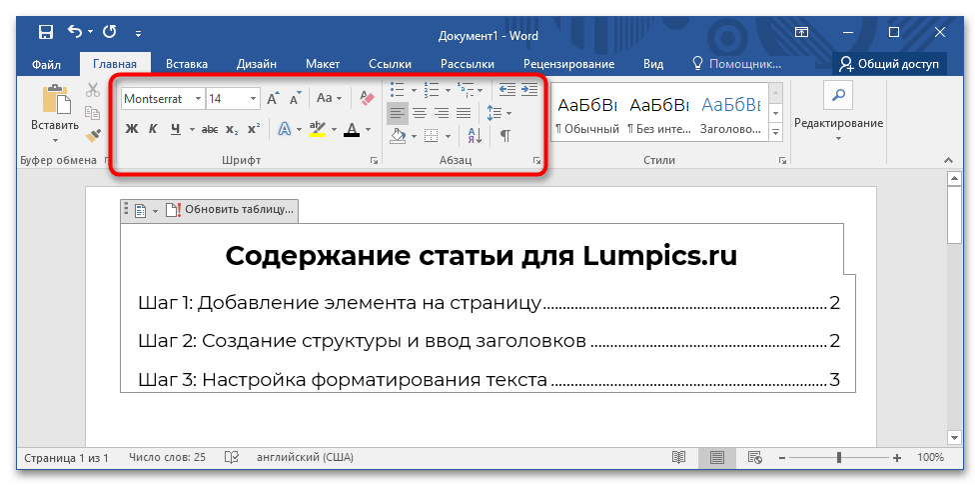The image size is (980, 486).
Task: Toggle paragraph marks (¶) display
Action: (505, 135)
